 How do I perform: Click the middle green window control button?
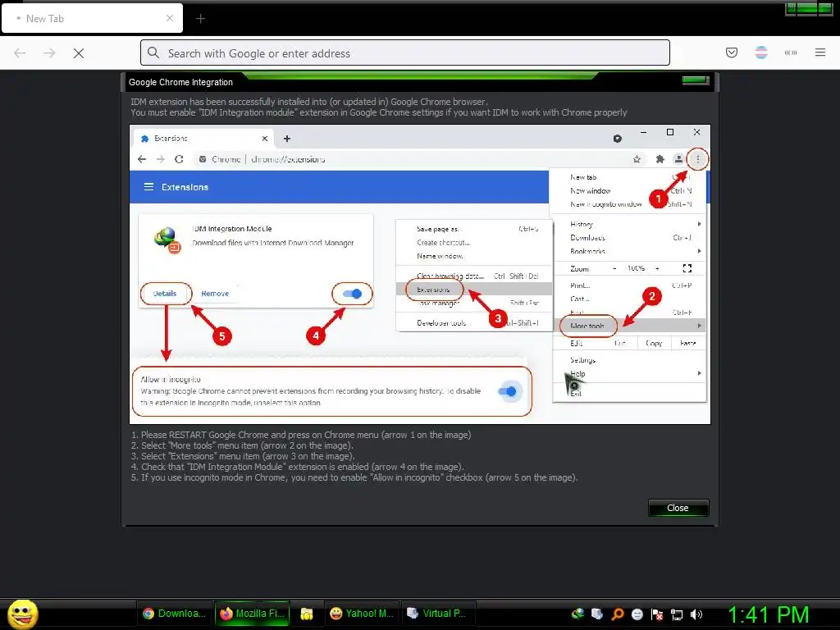click(807, 8)
